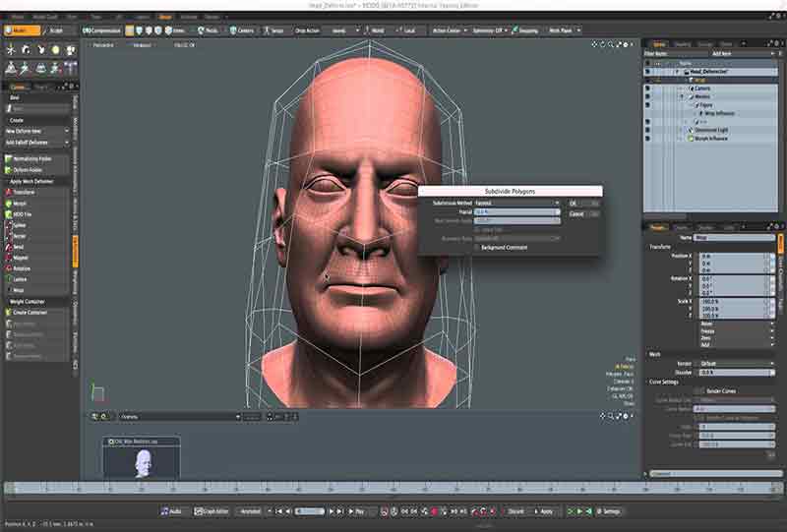Hide the Directional Light item

(x=647, y=130)
